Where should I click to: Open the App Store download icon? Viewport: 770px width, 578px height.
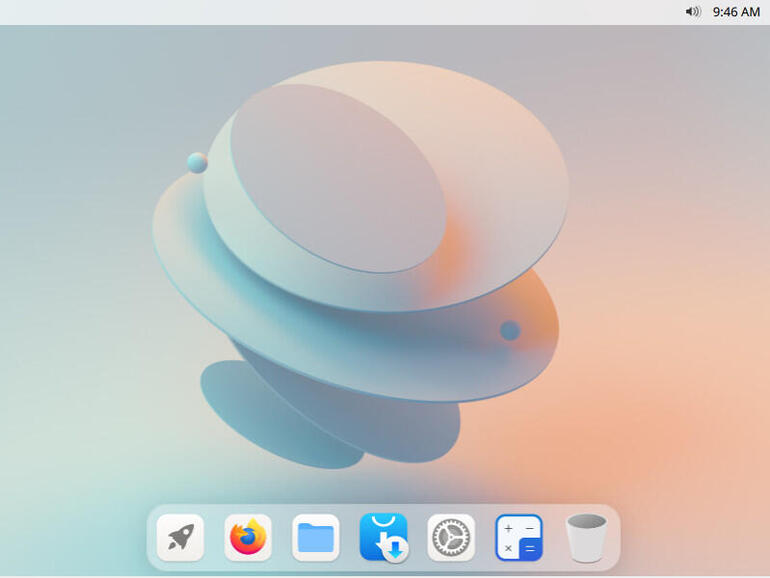pyautogui.click(x=384, y=537)
